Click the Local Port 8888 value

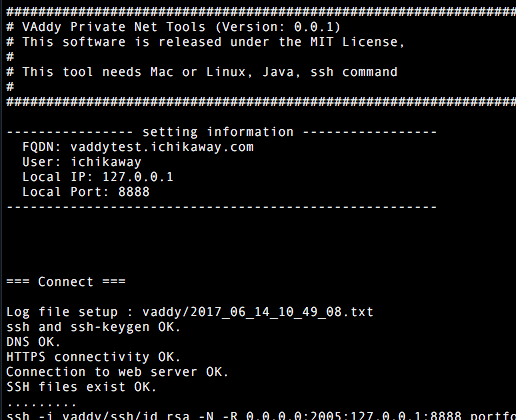[134, 192]
